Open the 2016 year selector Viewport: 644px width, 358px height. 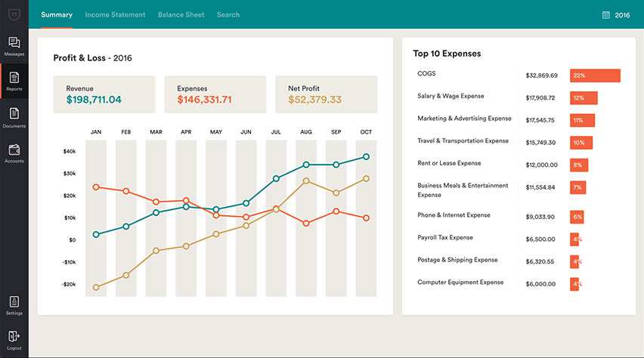pos(622,14)
